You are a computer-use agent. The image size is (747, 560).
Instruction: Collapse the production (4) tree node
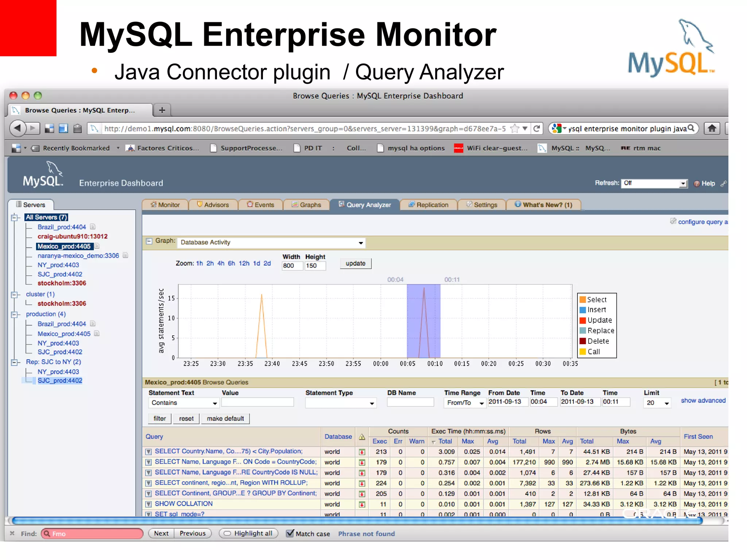[x=15, y=314]
